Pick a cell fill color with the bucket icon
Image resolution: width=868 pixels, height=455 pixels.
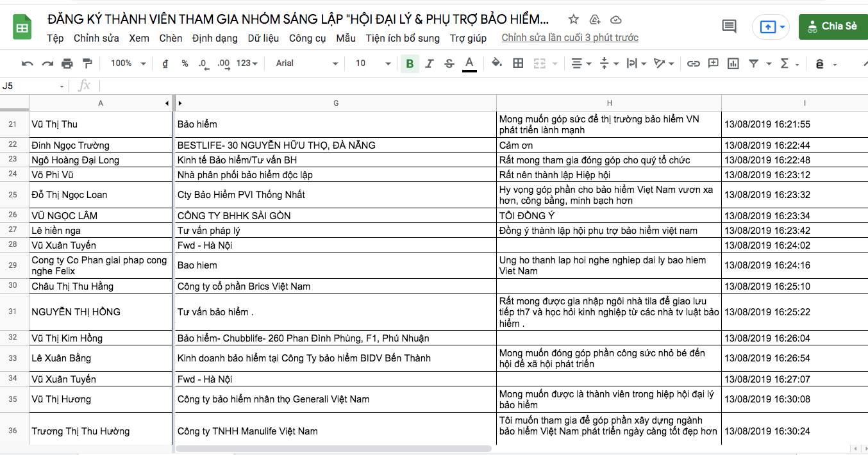[496, 63]
